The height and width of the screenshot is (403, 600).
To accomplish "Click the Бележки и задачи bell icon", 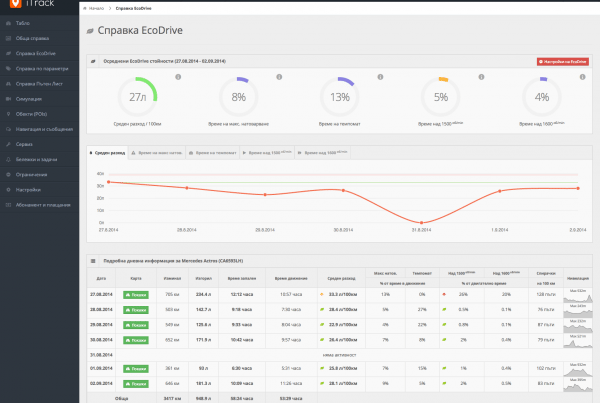I will tap(8, 160).
